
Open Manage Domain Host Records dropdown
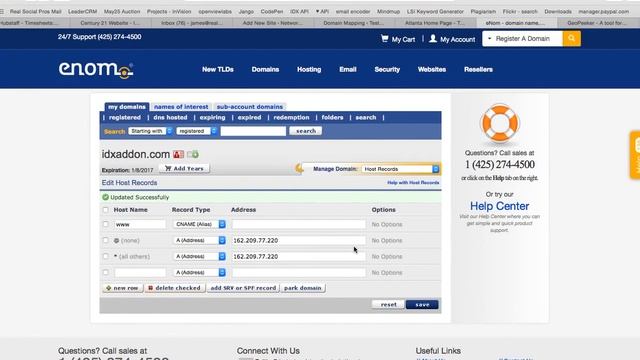pos(400,169)
